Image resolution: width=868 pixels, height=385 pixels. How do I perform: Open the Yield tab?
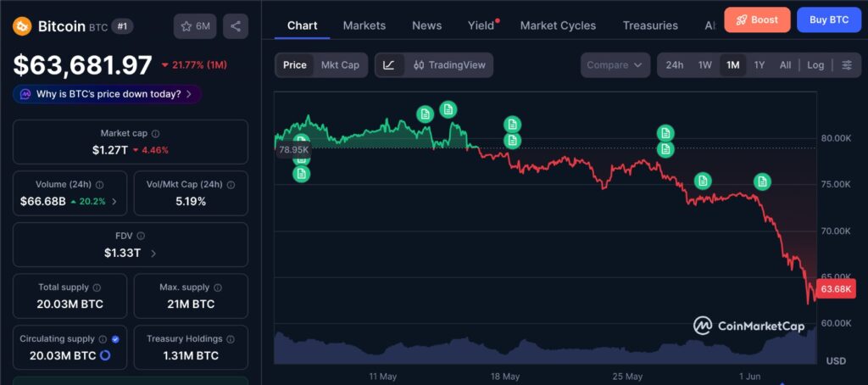point(481,25)
